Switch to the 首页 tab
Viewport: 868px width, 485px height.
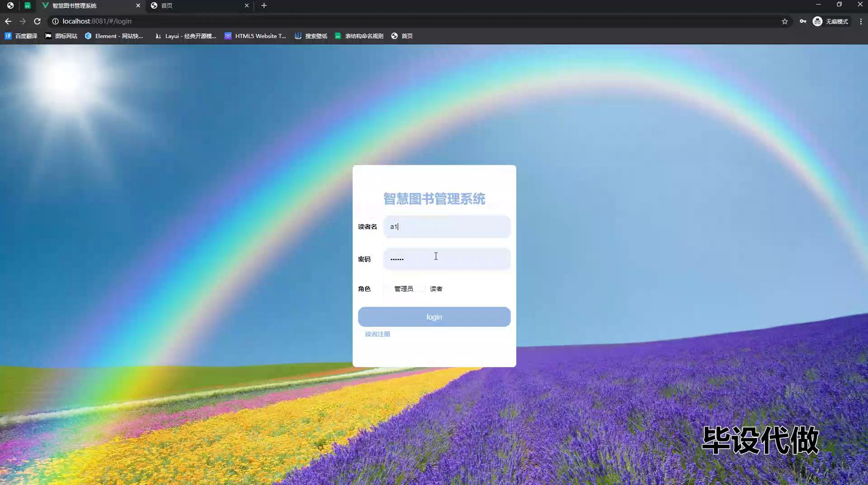(199, 5)
